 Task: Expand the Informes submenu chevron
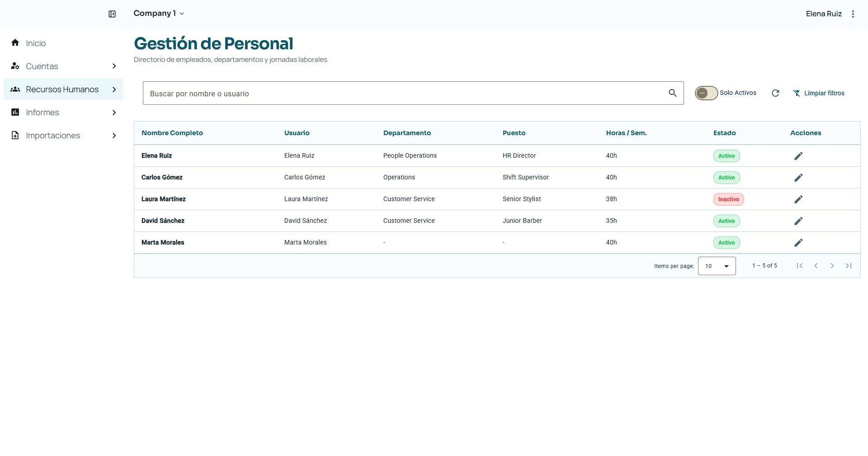[114, 113]
